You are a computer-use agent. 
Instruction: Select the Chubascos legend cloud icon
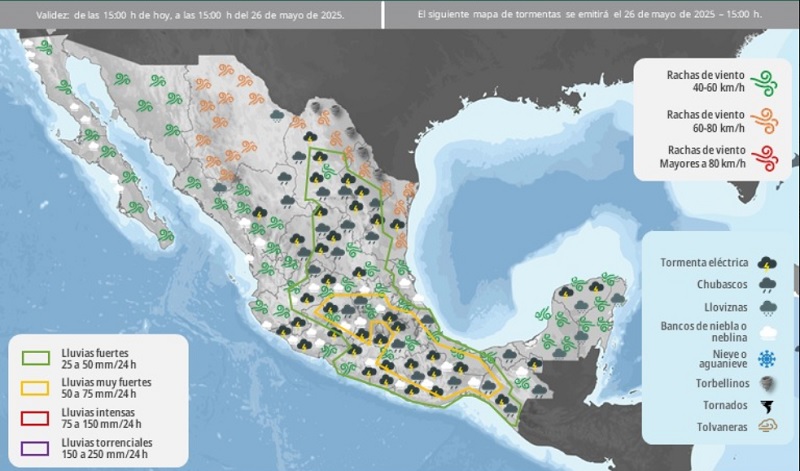tap(767, 285)
